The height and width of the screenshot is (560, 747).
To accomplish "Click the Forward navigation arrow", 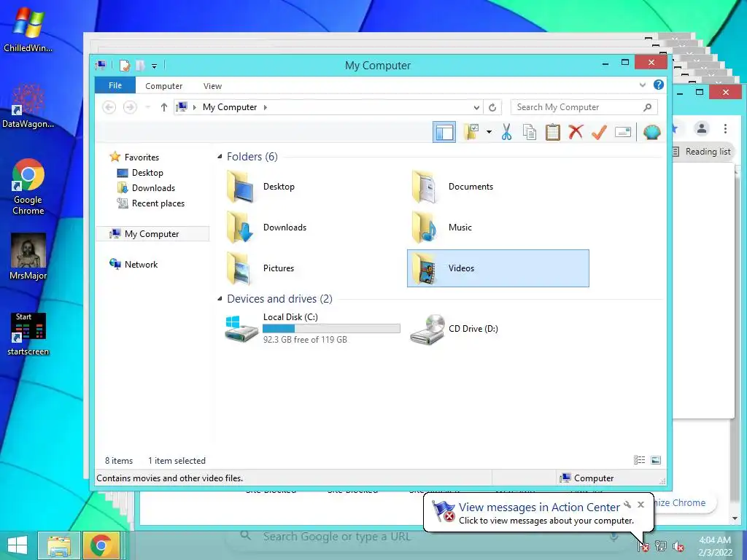I will coord(130,107).
